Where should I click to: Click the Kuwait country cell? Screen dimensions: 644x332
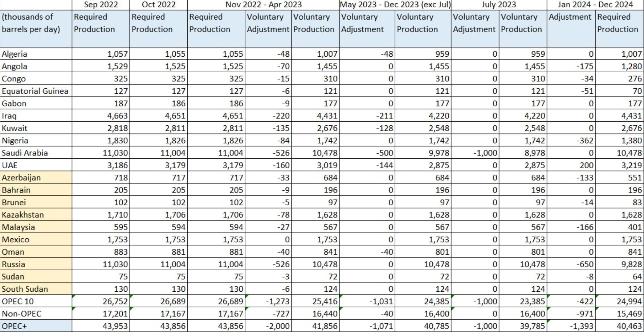pyautogui.click(x=36, y=128)
